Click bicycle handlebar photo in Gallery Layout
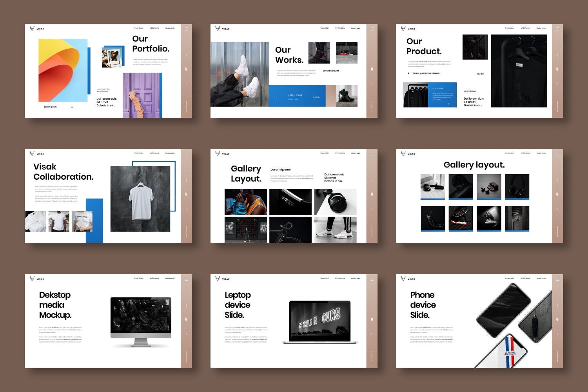 (x=290, y=230)
